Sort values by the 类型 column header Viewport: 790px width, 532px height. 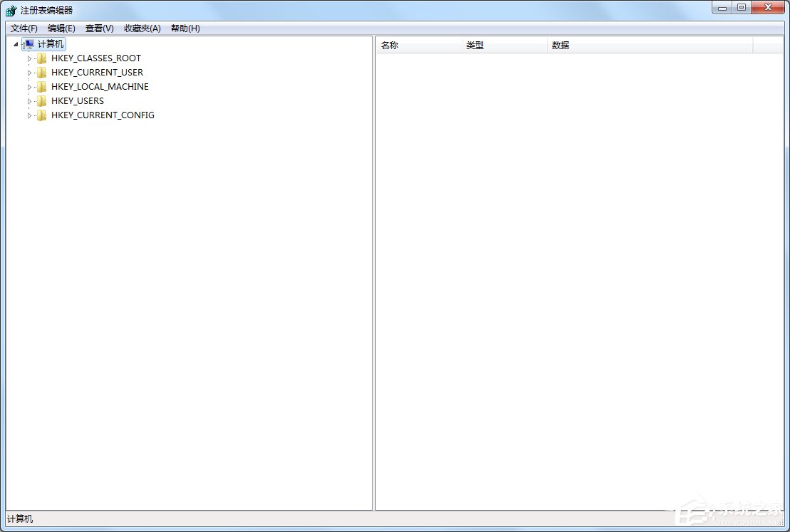[x=475, y=45]
